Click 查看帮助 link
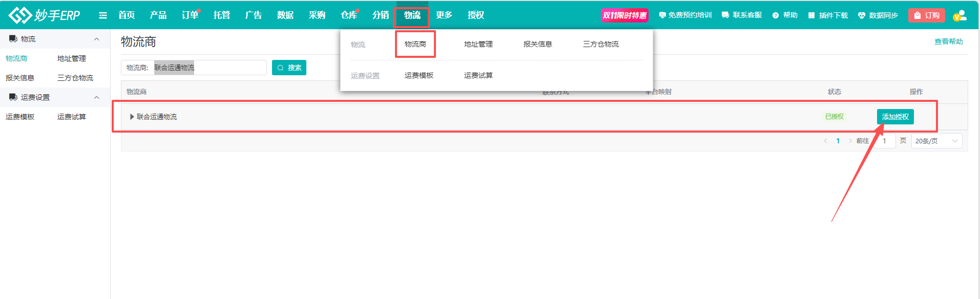Screen dimensions: 980x299 pyautogui.click(x=949, y=41)
